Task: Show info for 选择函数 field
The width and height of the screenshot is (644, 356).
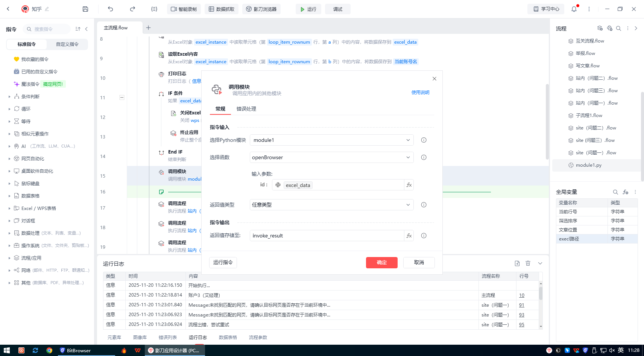Action: [424, 157]
